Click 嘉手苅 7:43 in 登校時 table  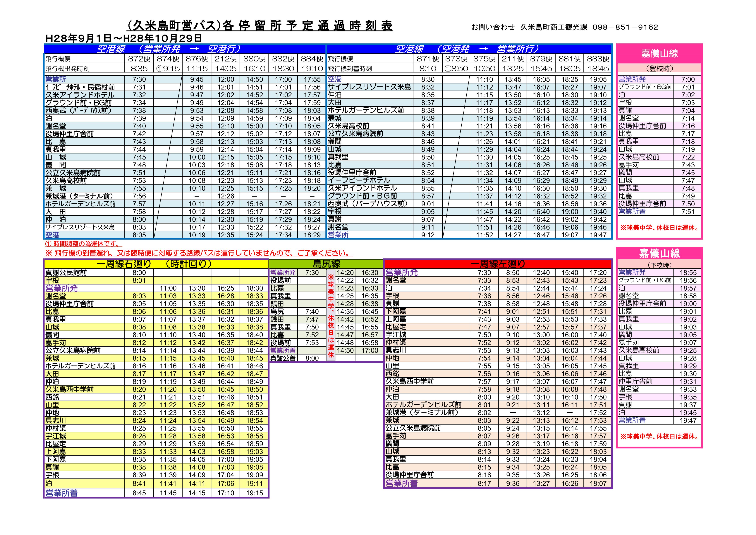(659, 165)
